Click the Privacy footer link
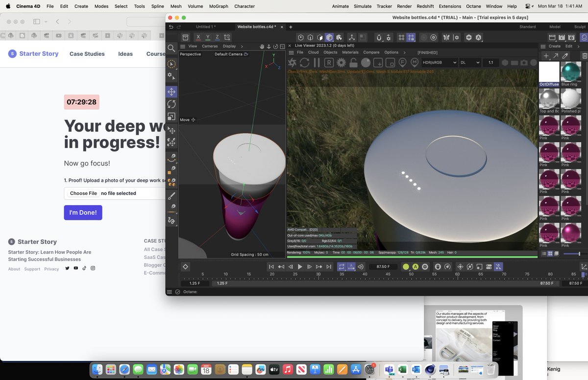Viewport: 588px width, 380px height. pyautogui.click(x=51, y=269)
